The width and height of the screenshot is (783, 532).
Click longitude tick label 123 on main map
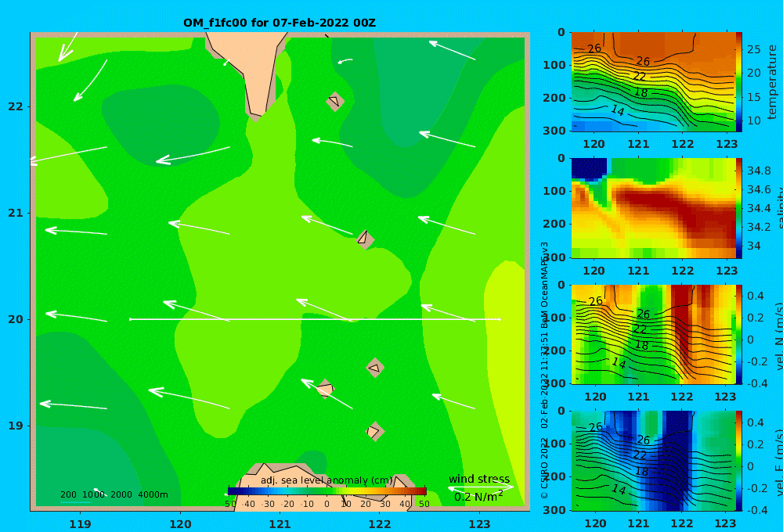click(479, 524)
